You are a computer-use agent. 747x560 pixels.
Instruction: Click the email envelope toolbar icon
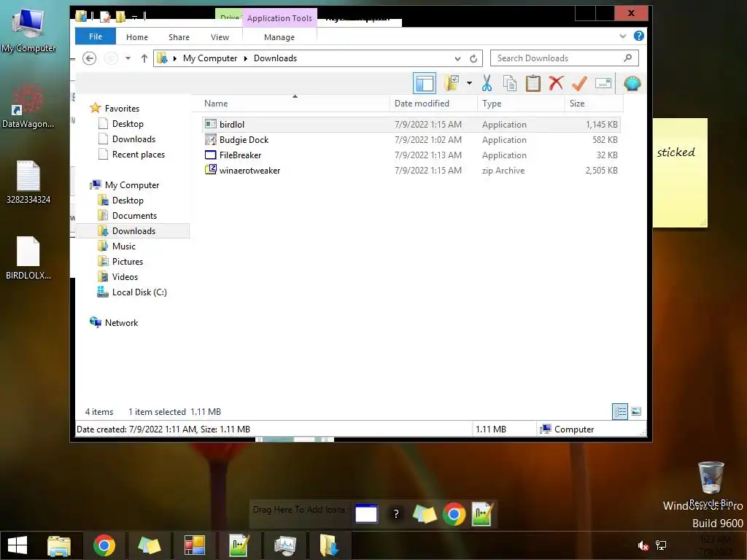coord(603,83)
